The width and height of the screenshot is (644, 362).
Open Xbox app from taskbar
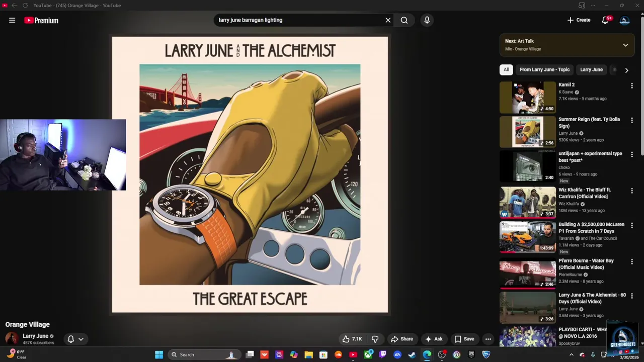coord(368,354)
